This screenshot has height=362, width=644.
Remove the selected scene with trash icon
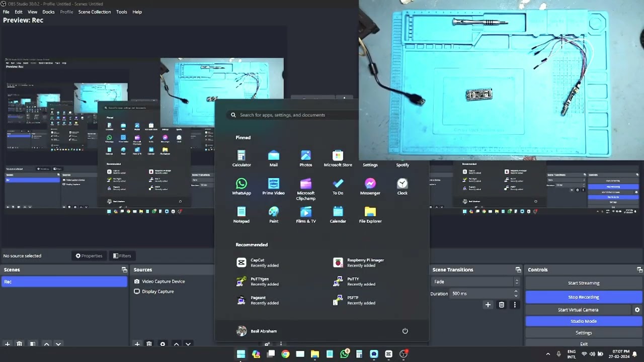click(19, 344)
